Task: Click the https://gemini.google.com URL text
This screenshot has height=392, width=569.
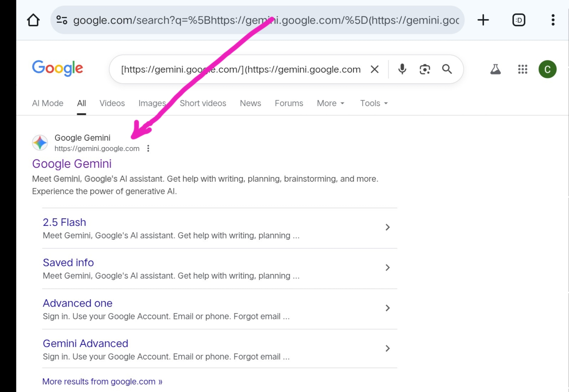Action: [x=97, y=149]
